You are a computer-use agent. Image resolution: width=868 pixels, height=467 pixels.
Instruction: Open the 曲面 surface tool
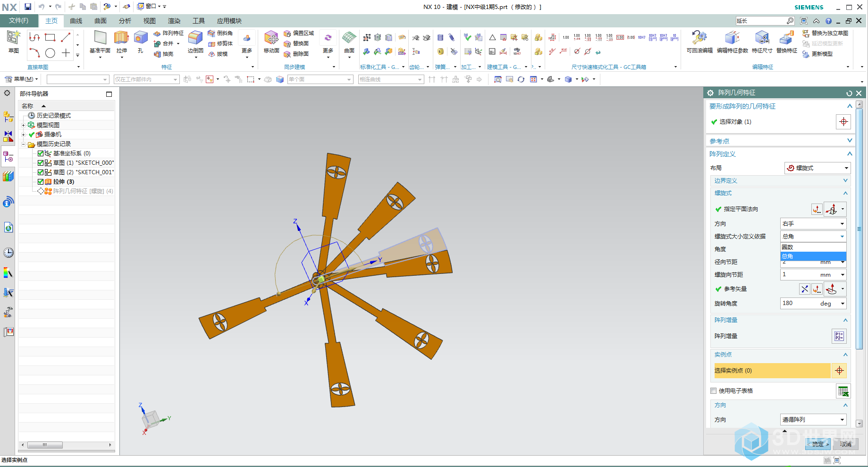(349, 42)
